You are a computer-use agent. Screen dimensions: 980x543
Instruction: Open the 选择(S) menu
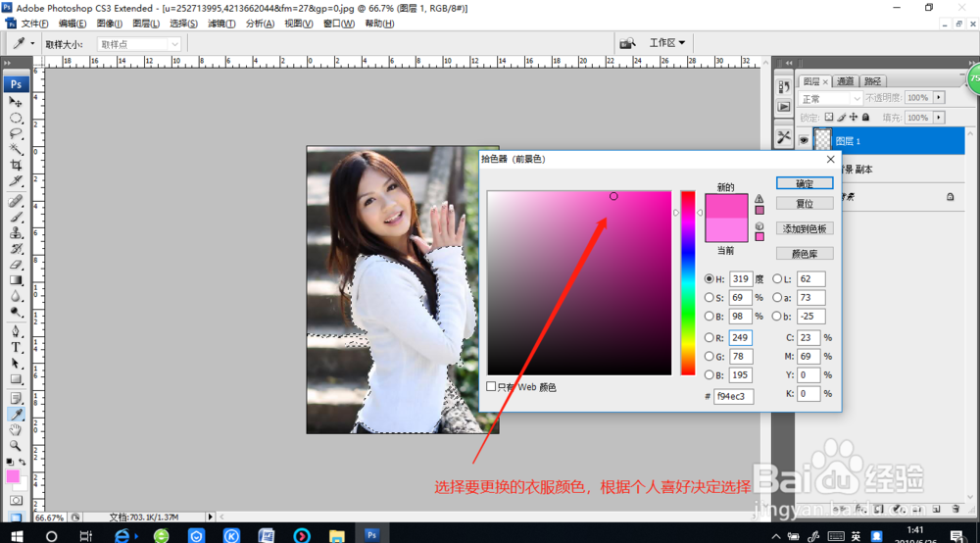tap(183, 24)
